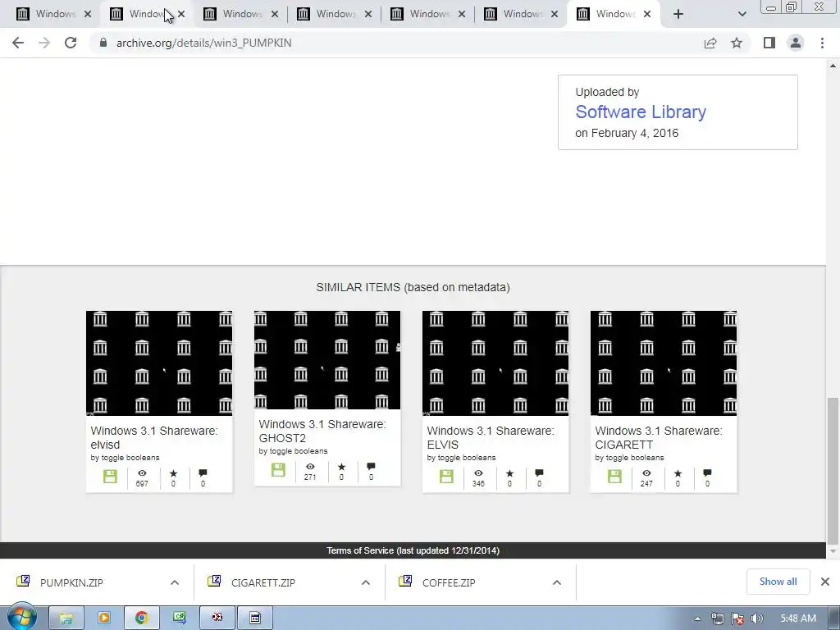Image resolution: width=840 pixels, height=630 pixels.
Task: Click the favorites star on ELVIS card
Action: 509,473
